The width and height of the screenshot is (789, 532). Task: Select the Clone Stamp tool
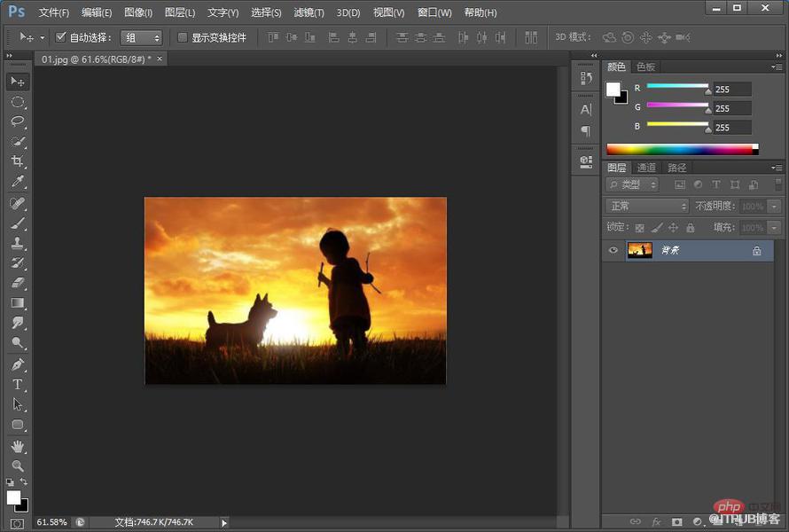point(18,243)
